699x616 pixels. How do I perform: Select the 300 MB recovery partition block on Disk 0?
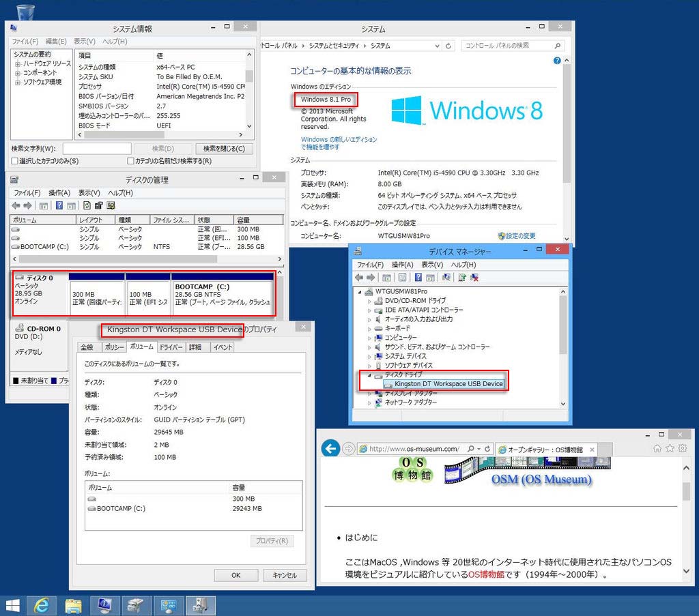pos(97,295)
